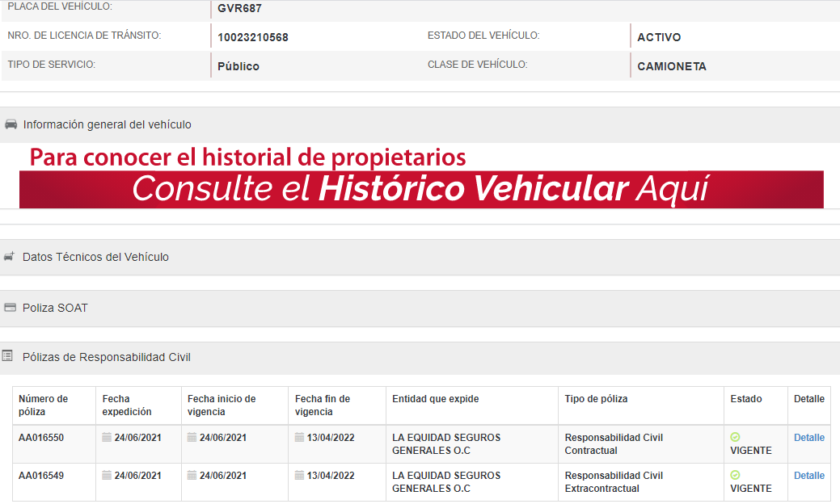Click the list icon beside Pólizas de Responsabilidad Civil
Image resolution: width=840 pixels, height=504 pixels.
tap(7, 356)
